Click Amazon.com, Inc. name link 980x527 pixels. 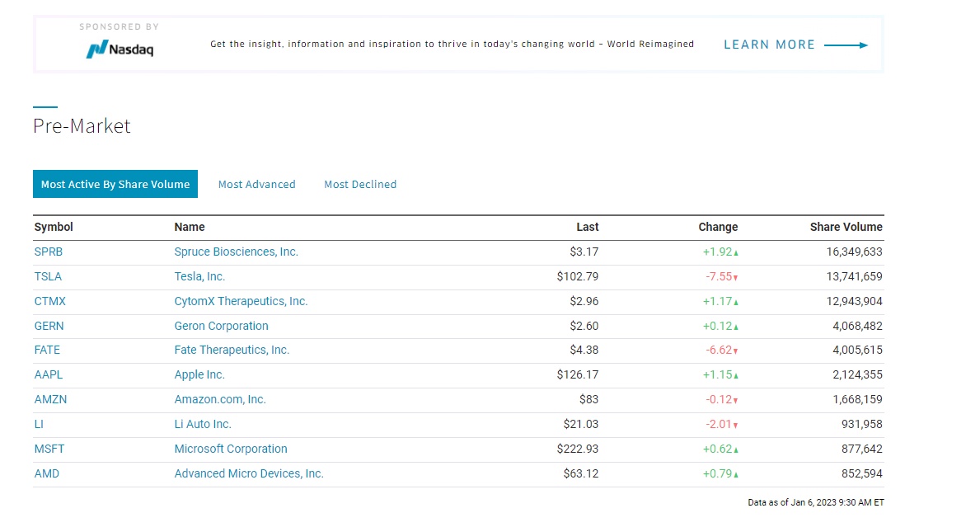220,399
